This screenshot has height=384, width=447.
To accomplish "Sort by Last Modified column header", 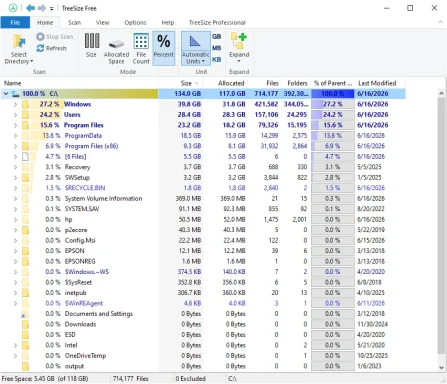I will [380, 83].
